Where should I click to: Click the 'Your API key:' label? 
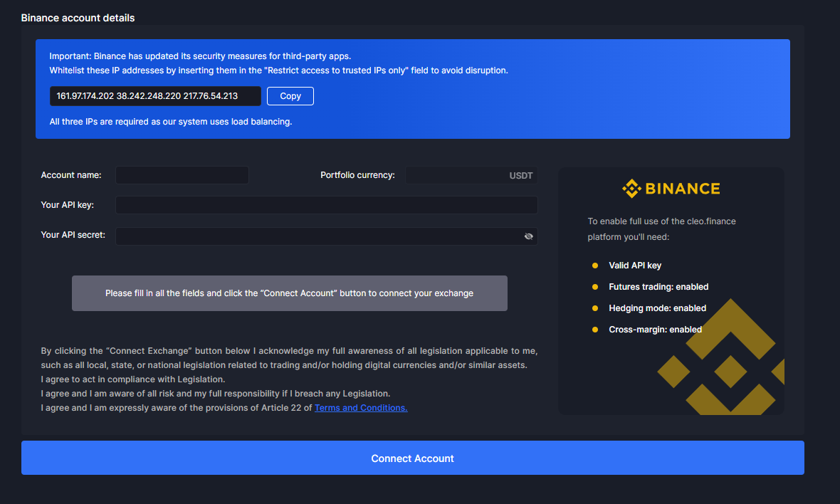coord(67,205)
